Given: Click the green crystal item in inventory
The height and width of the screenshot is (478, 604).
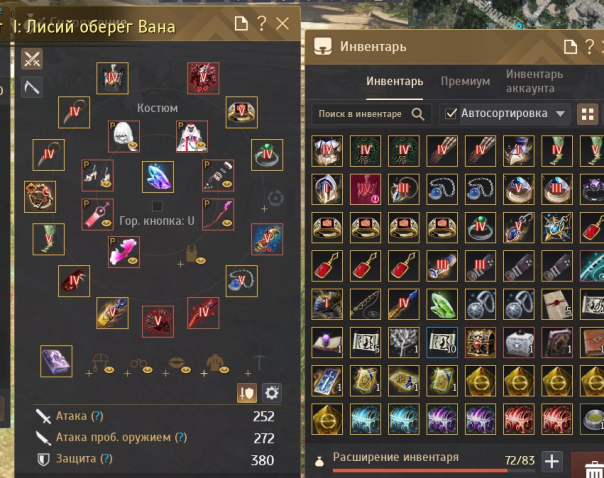Looking at the screenshot, I should [442, 304].
